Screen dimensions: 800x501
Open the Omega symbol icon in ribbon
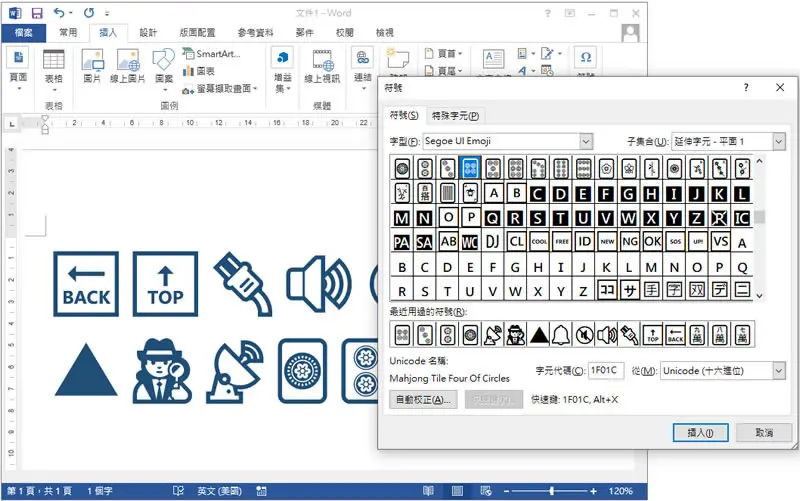tap(586, 57)
